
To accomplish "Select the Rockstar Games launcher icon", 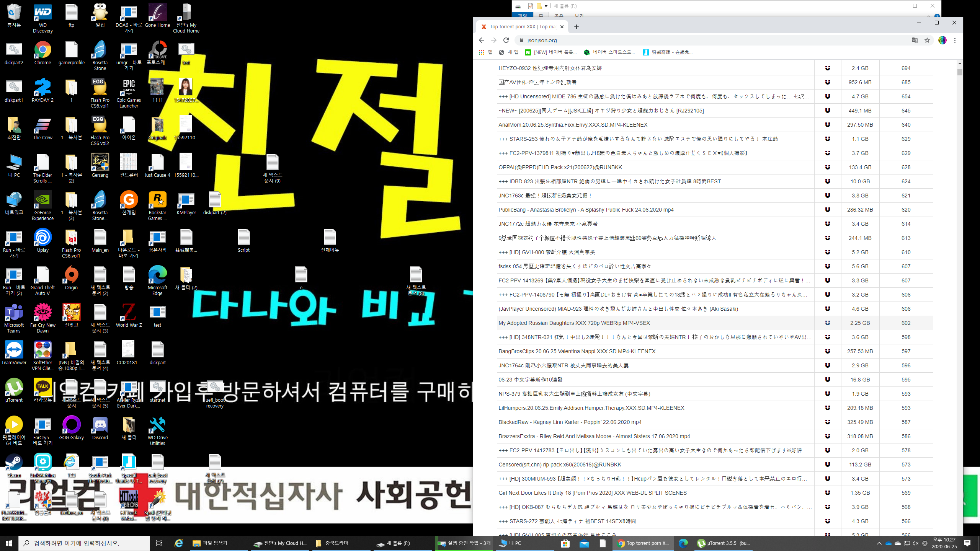I will click(x=157, y=206).
